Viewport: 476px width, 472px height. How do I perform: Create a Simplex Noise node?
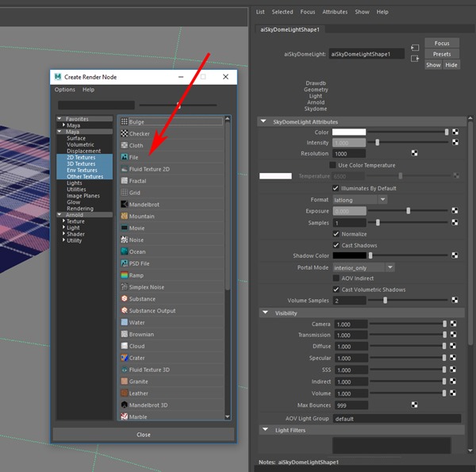point(171,287)
